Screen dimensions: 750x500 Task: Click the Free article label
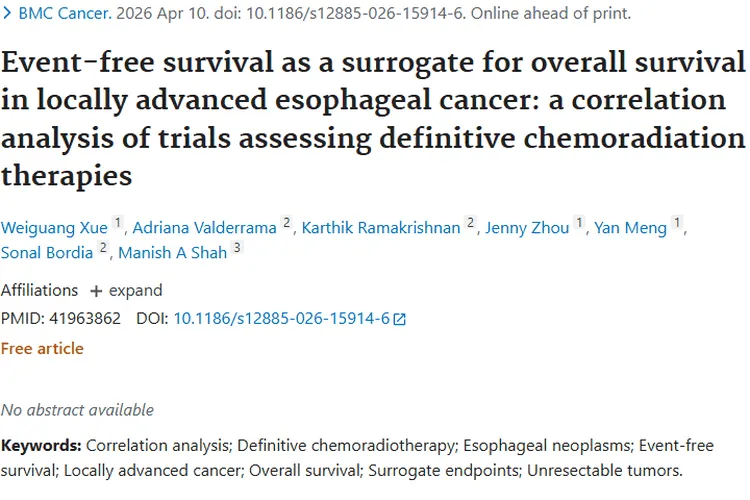pyautogui.click(x=42, y=349)
